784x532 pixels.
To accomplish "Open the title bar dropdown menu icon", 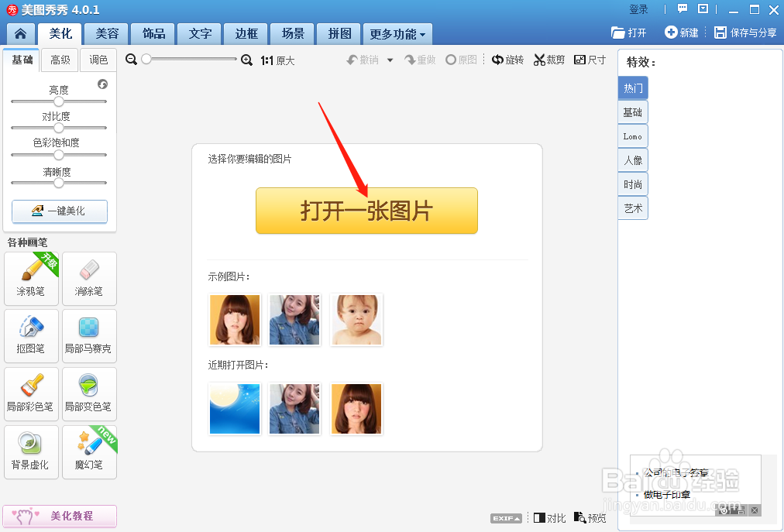I will [x=703, y=9].
